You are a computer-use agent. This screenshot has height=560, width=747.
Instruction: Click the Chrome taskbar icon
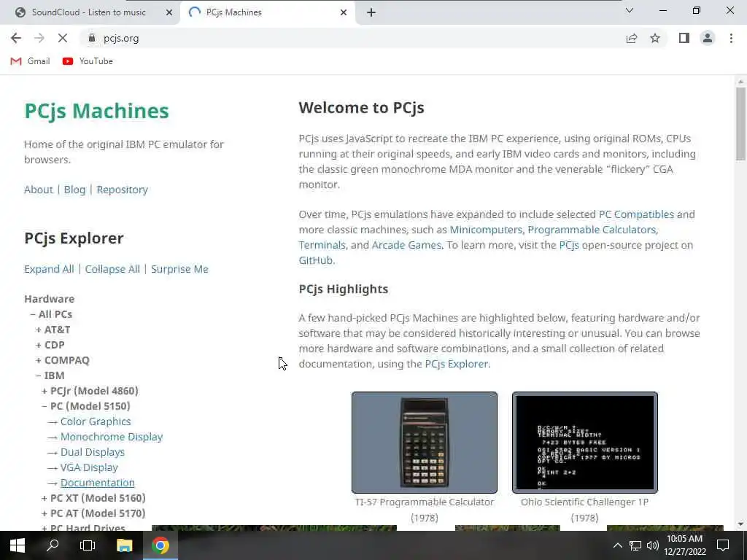coord(160,545)
